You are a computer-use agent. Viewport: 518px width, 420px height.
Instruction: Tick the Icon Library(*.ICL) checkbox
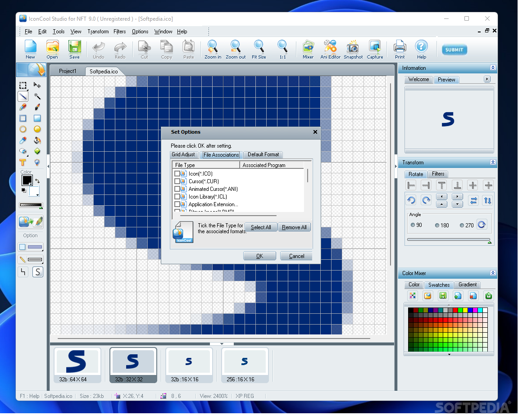click(177, 196)
